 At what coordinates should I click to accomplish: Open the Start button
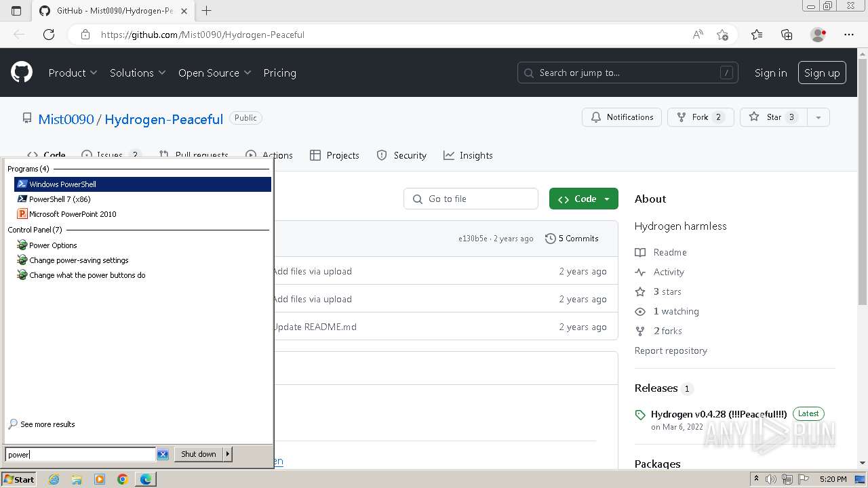click(x=19, y=479)
